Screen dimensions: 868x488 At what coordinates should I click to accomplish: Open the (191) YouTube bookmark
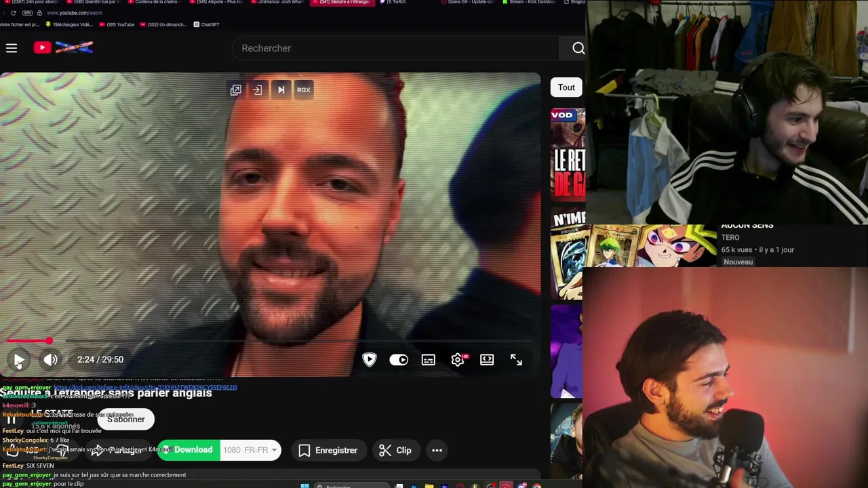point(117,24)
